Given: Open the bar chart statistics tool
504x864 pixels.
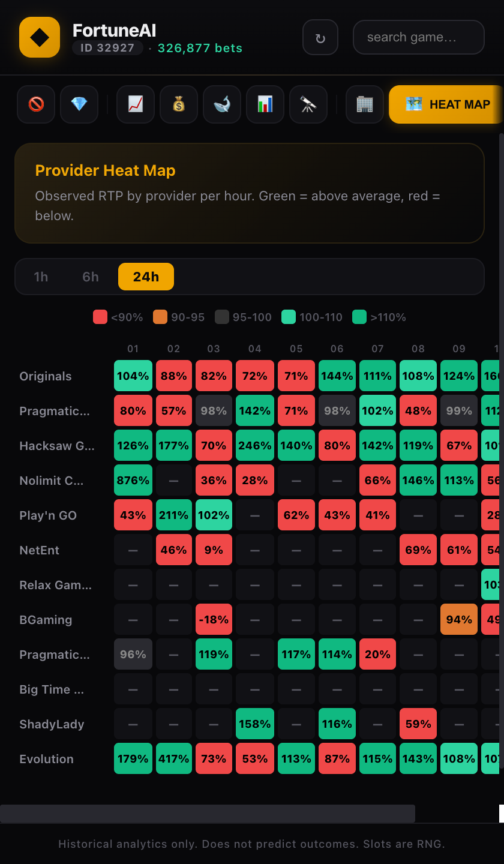Looking at the screenshot, I should [x=265, y=104].
